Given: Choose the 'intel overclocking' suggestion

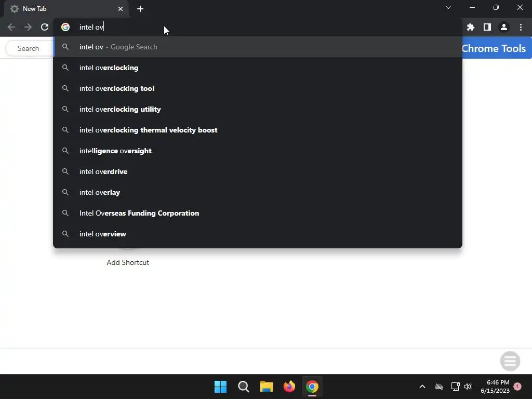Looking at the screenshot, I should tap(258, 68).
